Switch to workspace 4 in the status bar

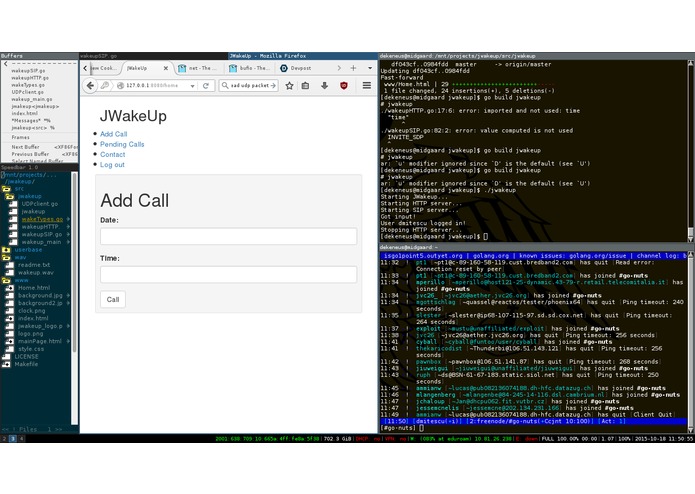tap(21, 439)
